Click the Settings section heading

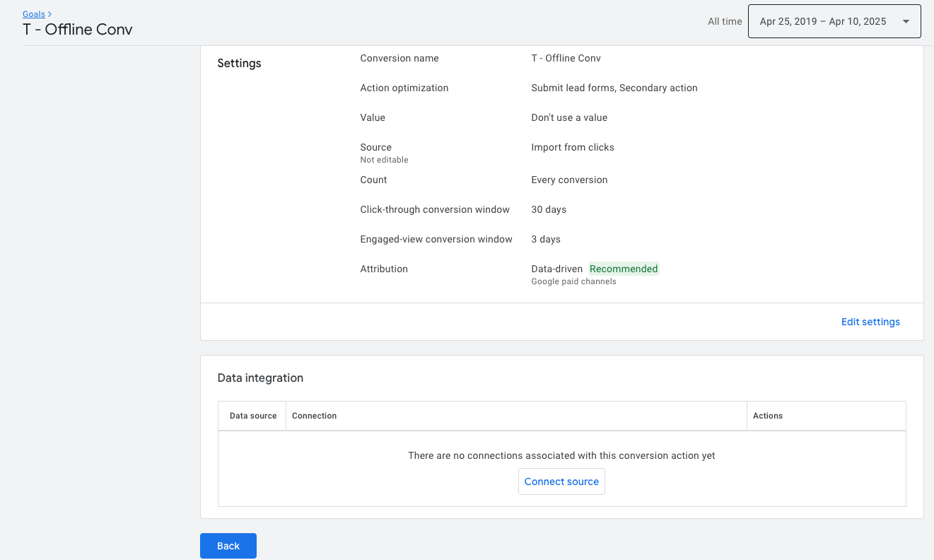coord(239,63)
